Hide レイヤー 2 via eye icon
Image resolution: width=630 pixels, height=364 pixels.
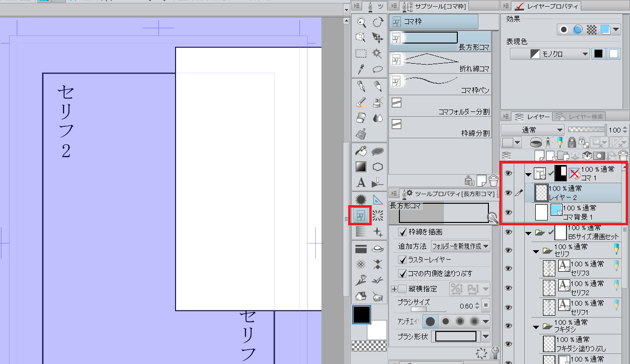(508, 193)
